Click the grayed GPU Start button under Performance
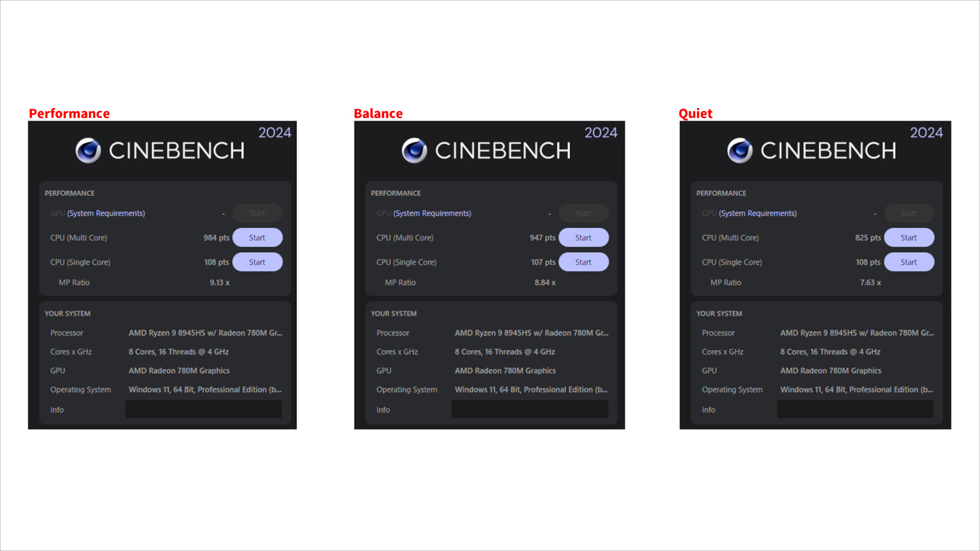Screen dimensions: 980x551 [257, 213]
